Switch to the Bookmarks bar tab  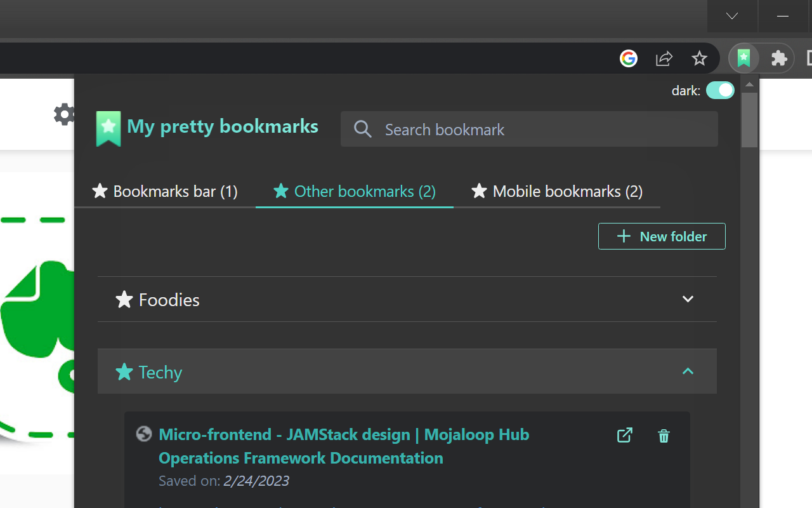[x=164, y=191]
